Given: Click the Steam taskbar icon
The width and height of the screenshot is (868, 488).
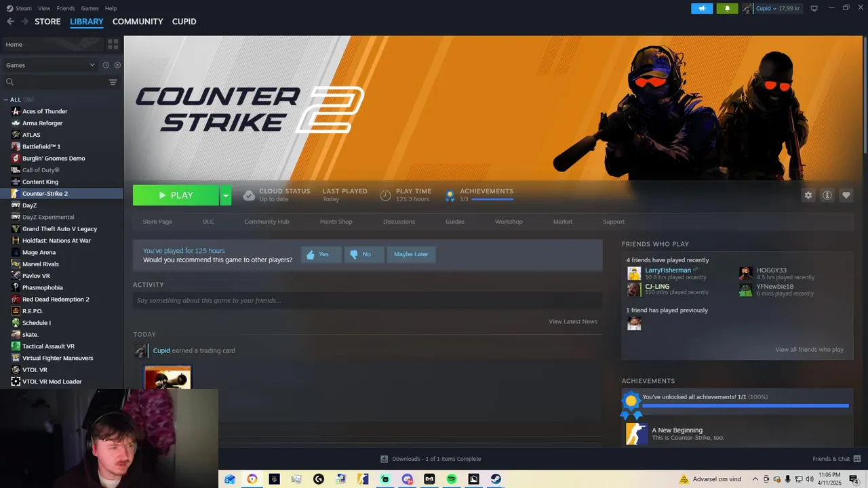Looking at the screenshot, I should pos(496,479).
